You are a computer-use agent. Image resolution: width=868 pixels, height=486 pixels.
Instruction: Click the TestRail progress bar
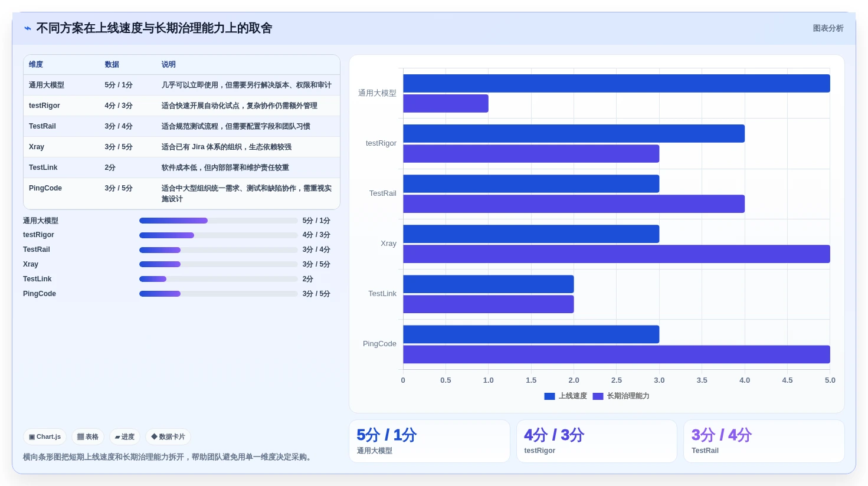(218, 250)
